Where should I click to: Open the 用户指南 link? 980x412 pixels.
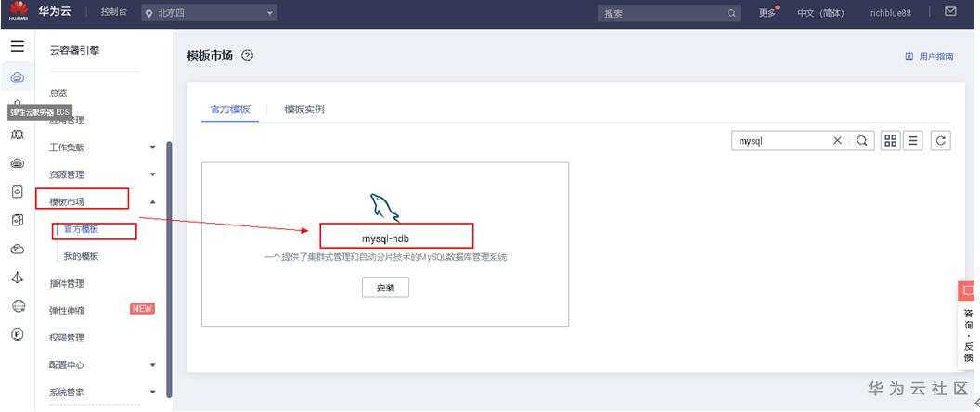pos(929,57)
